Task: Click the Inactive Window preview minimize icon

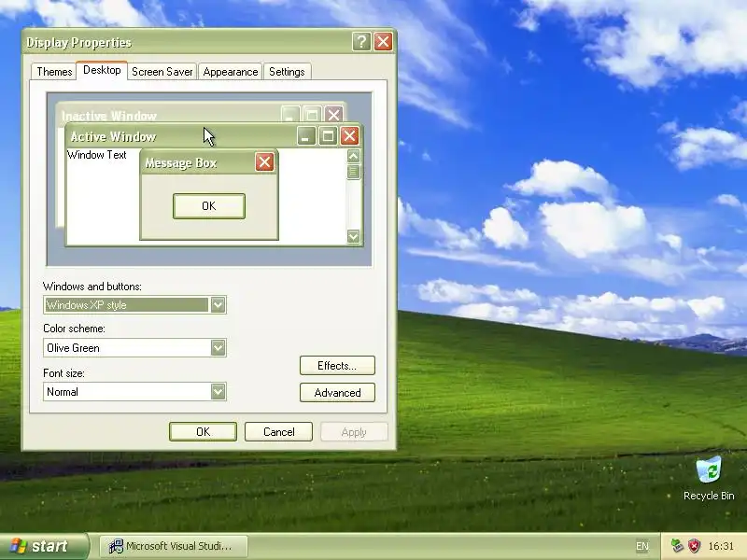Action: point(290,115)
